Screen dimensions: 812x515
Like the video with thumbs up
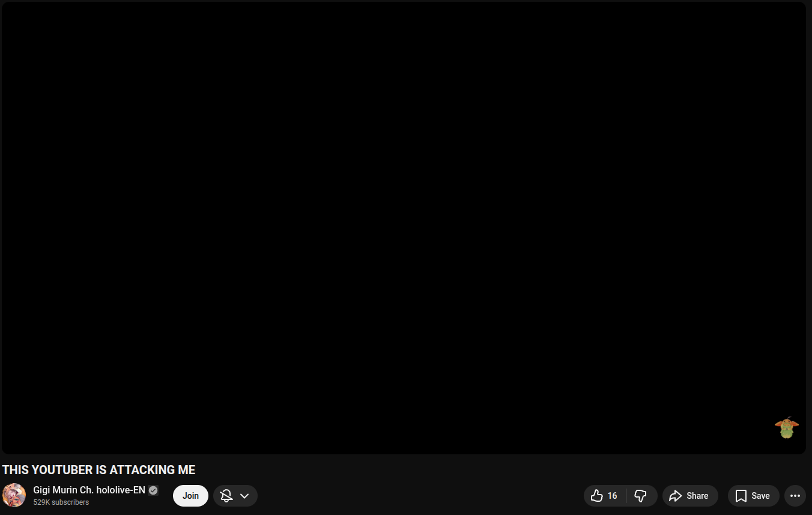coord(604,496)
